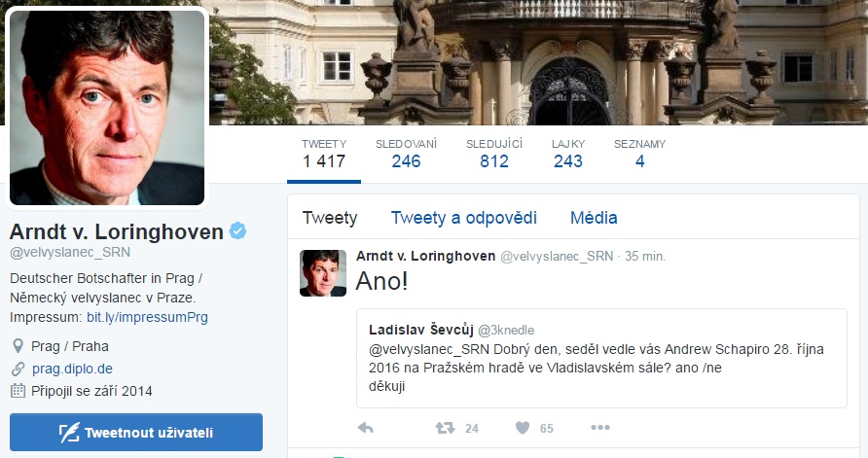
Task: Click the 24 retweet count
Action: coord(472,428)
